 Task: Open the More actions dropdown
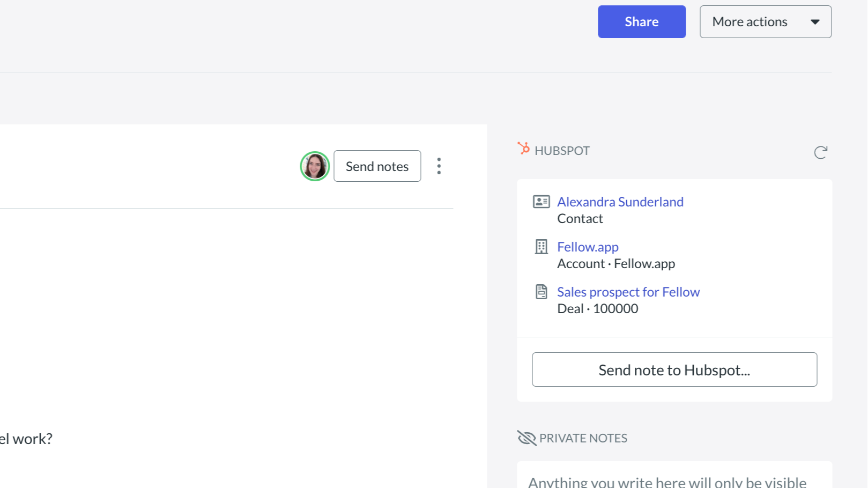pyautogui.click(x=765, y=21)
